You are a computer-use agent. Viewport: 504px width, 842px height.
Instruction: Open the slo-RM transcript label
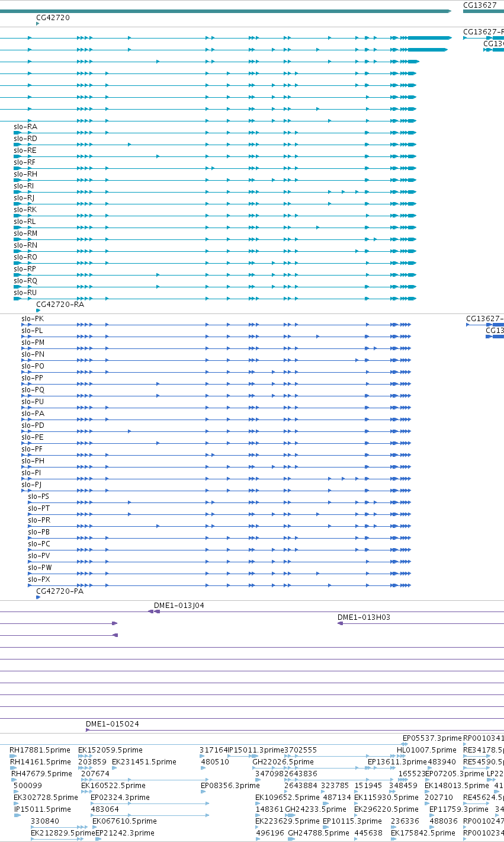(25, 233)
